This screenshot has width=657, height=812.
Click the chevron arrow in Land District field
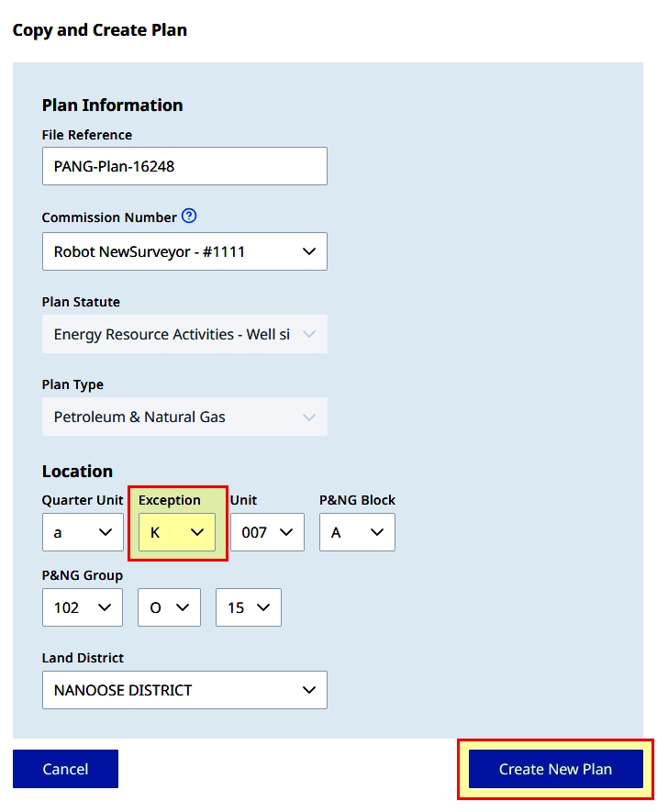click(309, 690)
